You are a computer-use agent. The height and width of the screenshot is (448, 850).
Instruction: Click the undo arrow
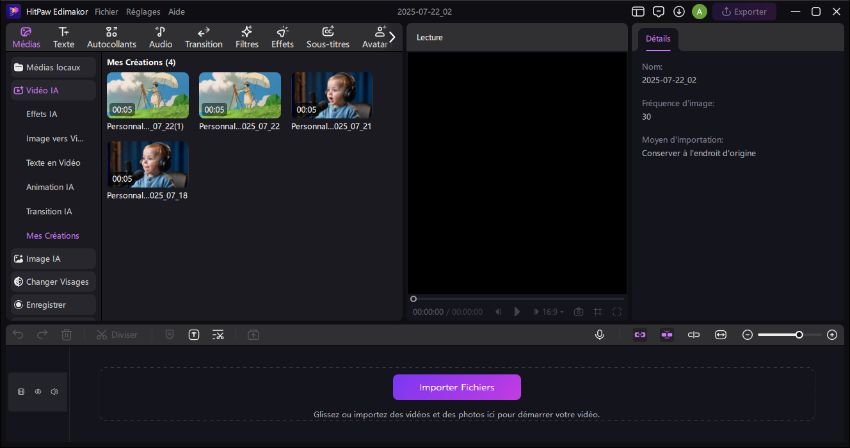pos(18,335)
